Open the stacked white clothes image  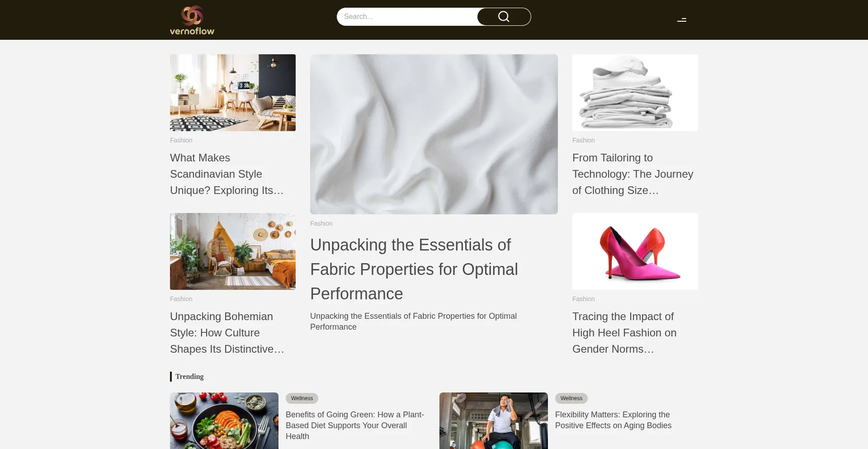click(635, 93)
